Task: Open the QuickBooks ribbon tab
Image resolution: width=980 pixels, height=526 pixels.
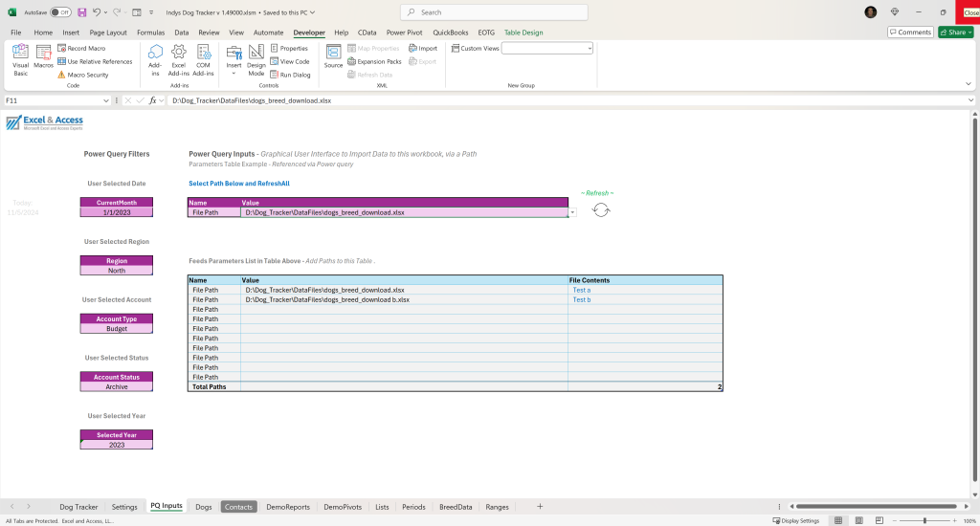Action: tap(451, 33)
